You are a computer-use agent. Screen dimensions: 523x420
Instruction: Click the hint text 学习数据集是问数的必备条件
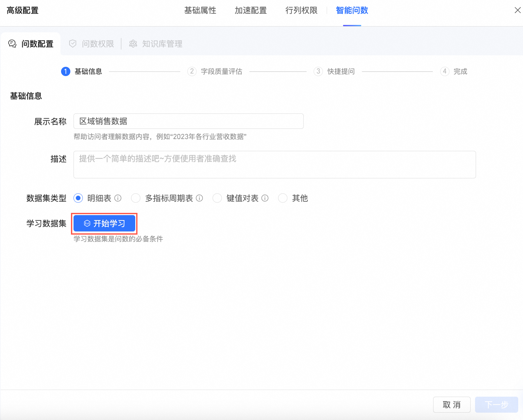coord(118,239)
